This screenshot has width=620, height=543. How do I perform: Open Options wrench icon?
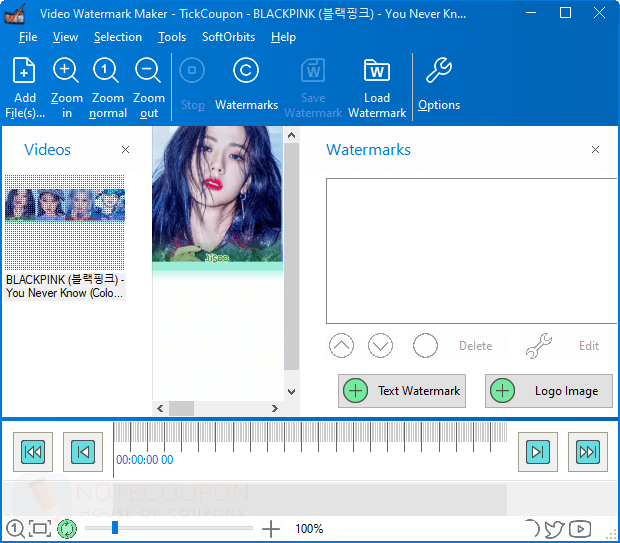[439, 70]
